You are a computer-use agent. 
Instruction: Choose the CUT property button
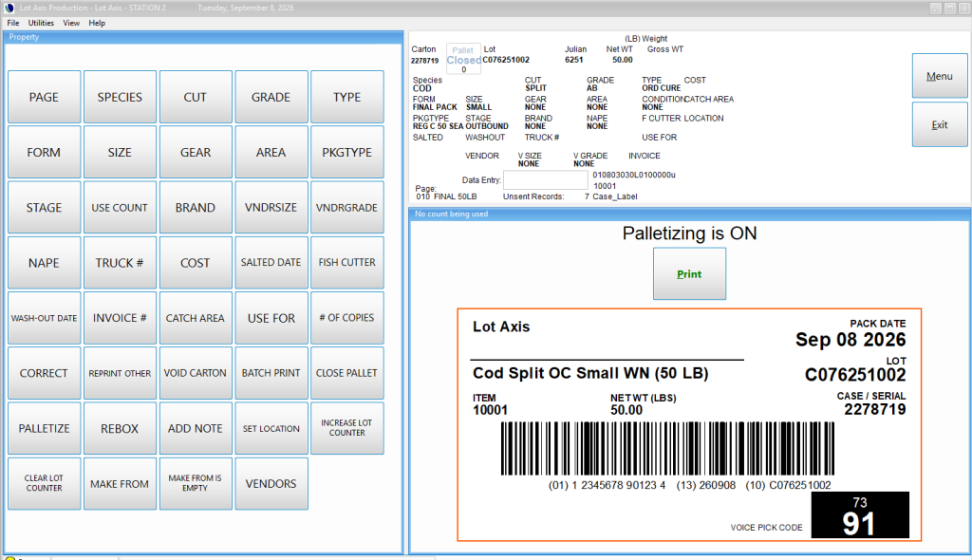coord(196,97)
